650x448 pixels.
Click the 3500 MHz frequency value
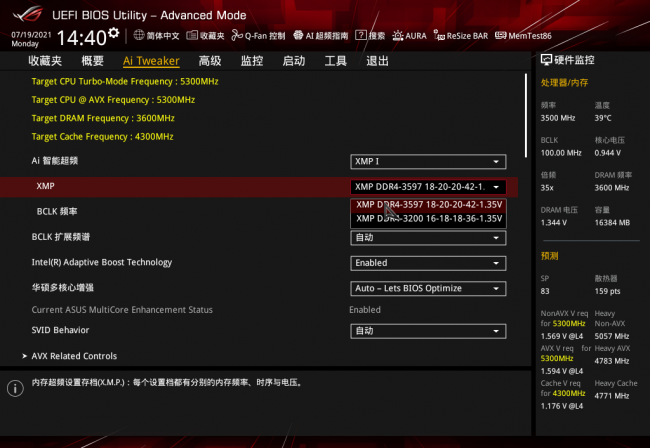click(x=558, y=118)
